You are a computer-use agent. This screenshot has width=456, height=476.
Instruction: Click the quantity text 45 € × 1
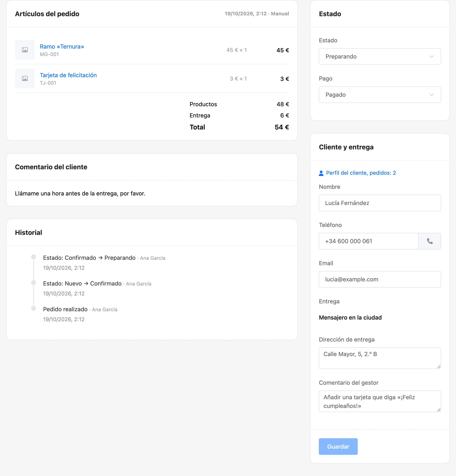[236, 50]
